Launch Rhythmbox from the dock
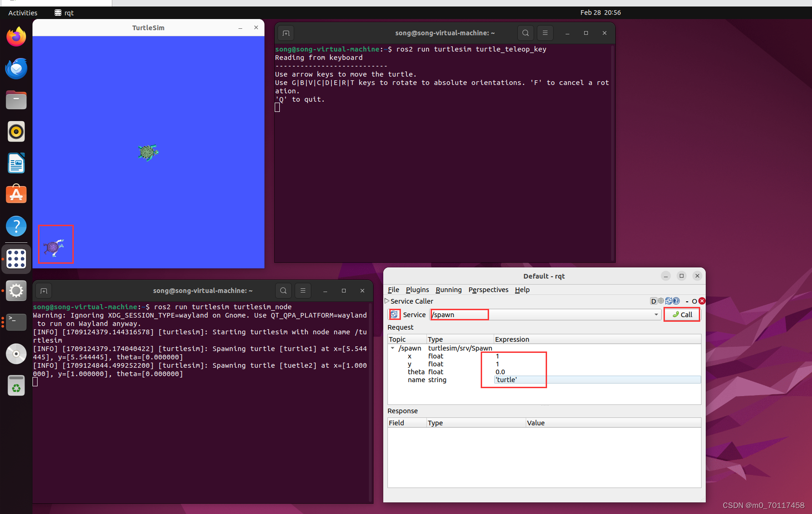The height and width of the screenshot is (514, 812). click(16, 131)
